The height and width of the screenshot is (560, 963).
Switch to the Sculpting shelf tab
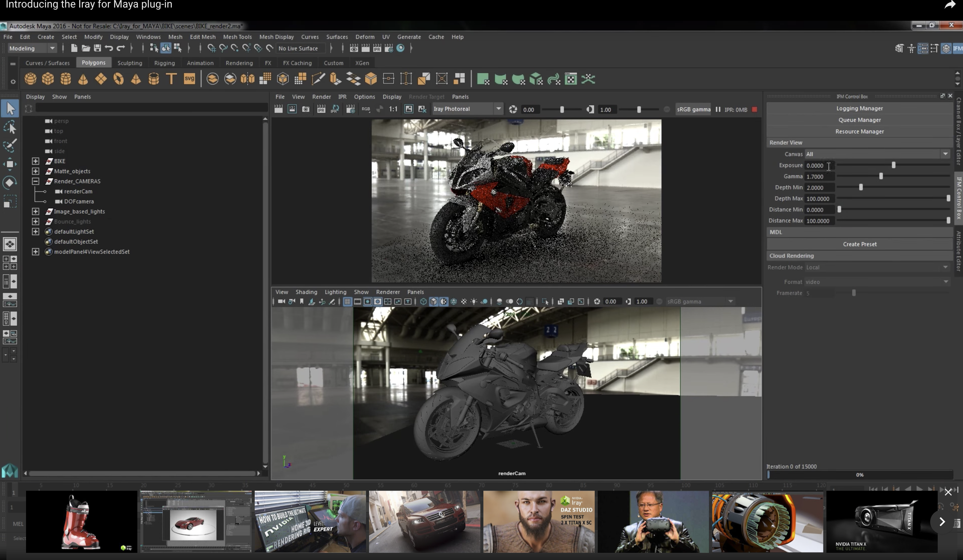[x=129, y=63]
